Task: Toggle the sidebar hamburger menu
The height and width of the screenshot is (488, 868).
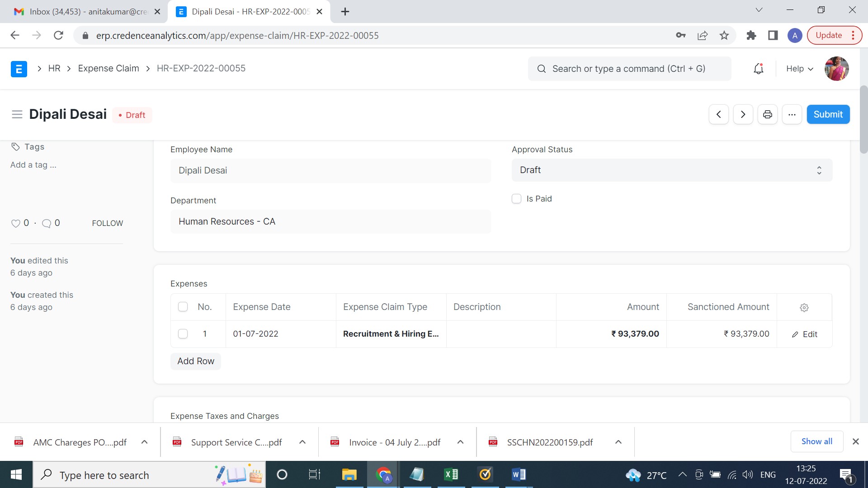Action: pos(17,114)
